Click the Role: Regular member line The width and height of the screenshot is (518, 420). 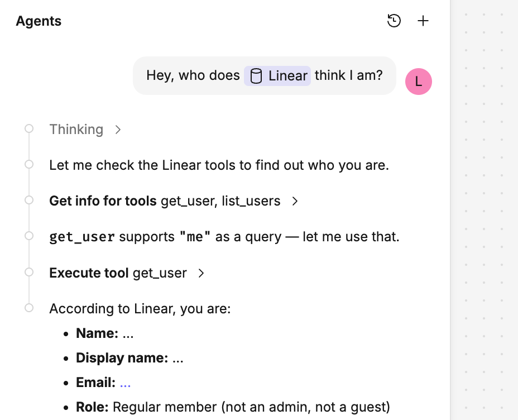[233, 407]
